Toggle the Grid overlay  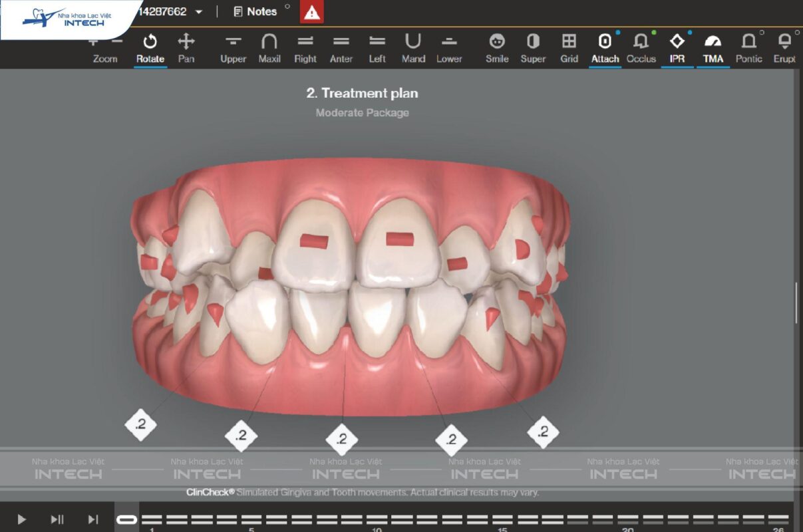(569, 48)
